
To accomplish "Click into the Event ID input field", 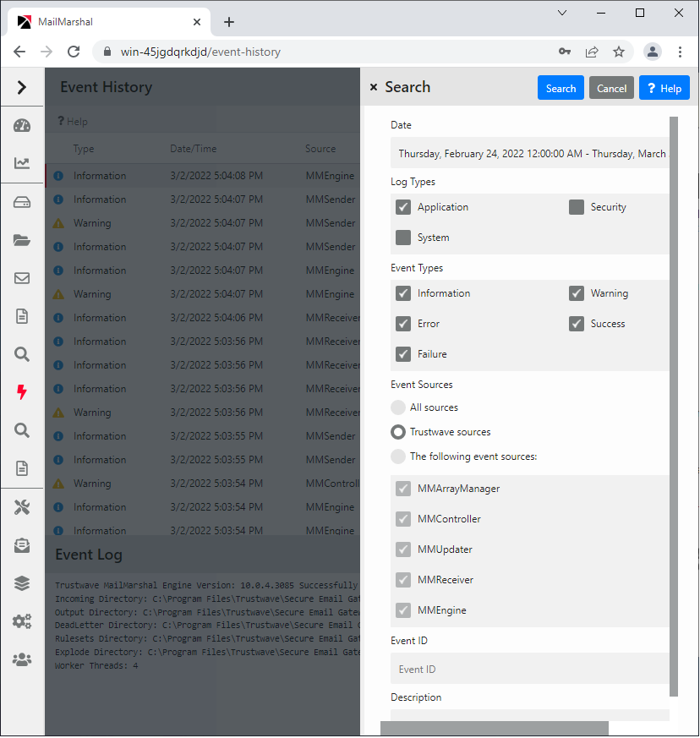I will coord(531,669).
